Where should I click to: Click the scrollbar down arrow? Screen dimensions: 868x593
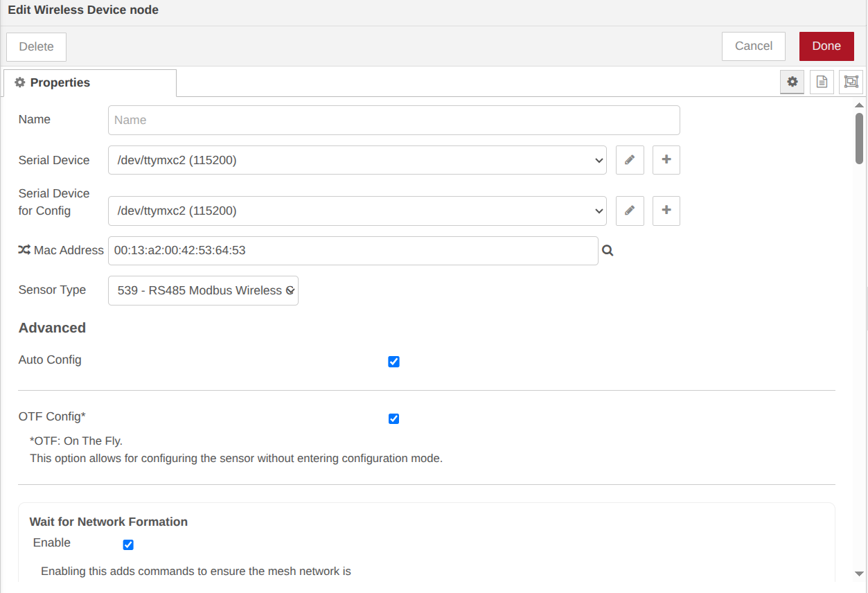pyautogui.click(x=859, y=574)
